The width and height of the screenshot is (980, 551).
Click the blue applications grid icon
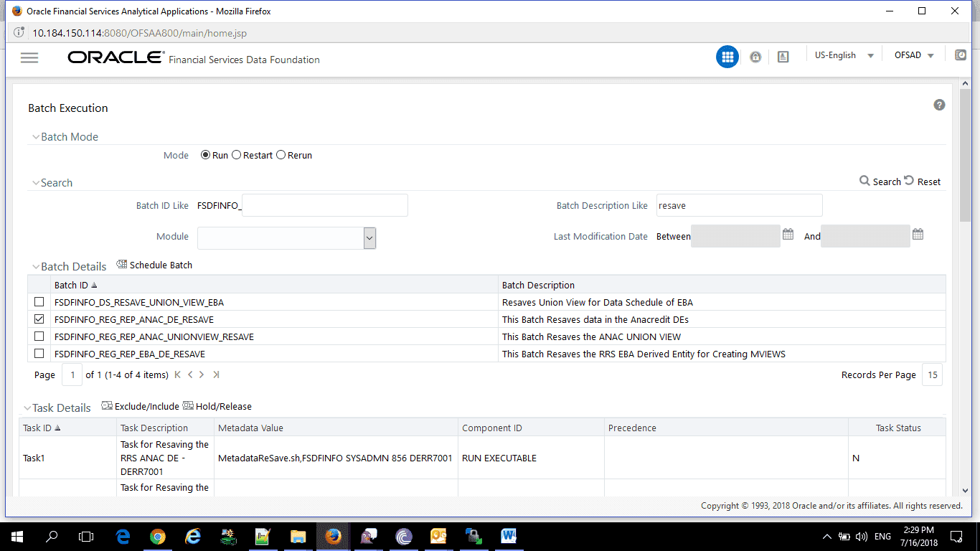pos(727,57)
